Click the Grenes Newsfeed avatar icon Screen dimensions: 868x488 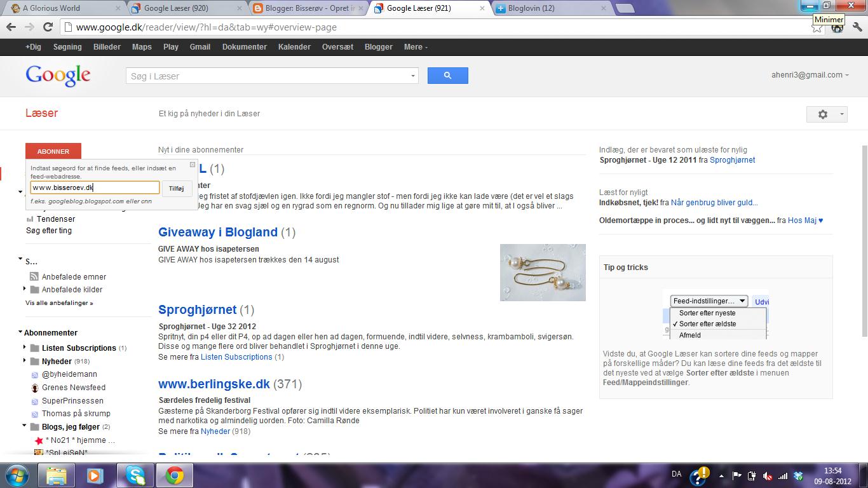(36, 388)
